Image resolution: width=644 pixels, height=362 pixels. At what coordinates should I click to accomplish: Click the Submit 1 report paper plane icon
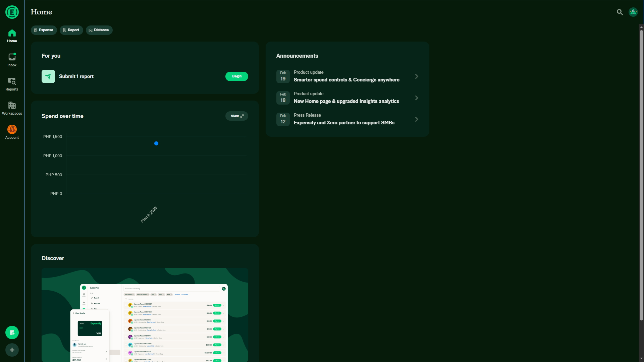[x=48, y=76]
